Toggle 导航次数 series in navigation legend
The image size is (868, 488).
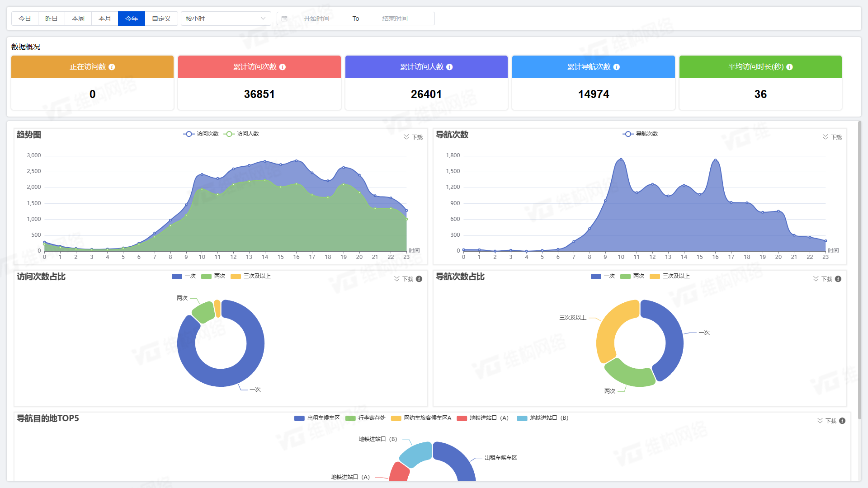click(640, 134)
